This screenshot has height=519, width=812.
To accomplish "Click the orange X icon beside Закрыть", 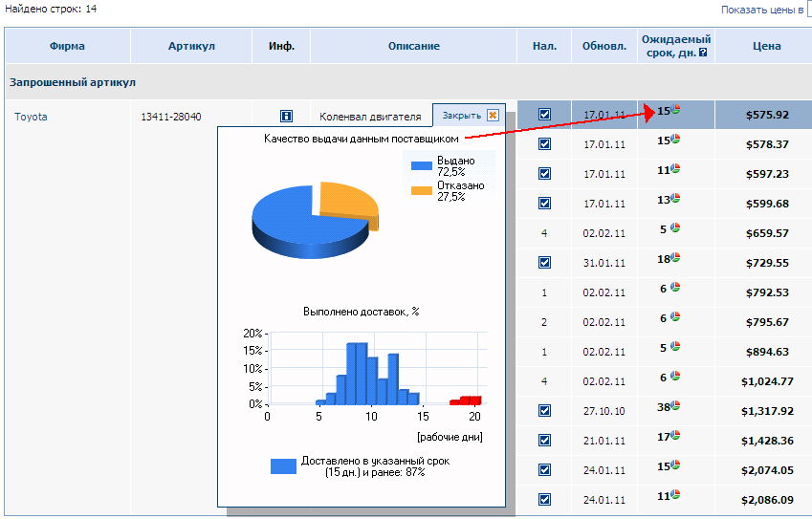I will click(x=493, y=115).
